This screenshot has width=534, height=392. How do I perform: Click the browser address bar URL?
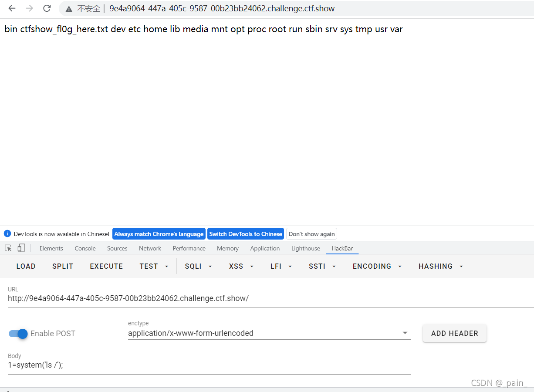(222, 9)
